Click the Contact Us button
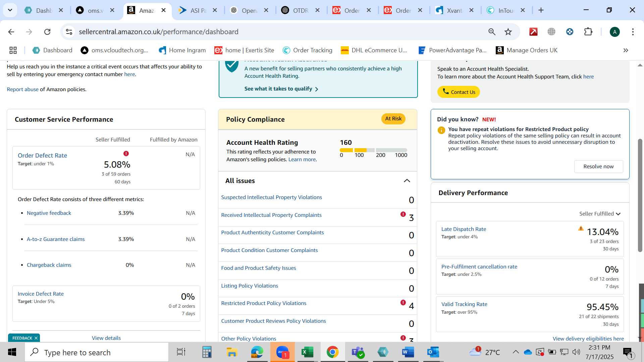This screenshot has width=644, height=362. (459, 92)
